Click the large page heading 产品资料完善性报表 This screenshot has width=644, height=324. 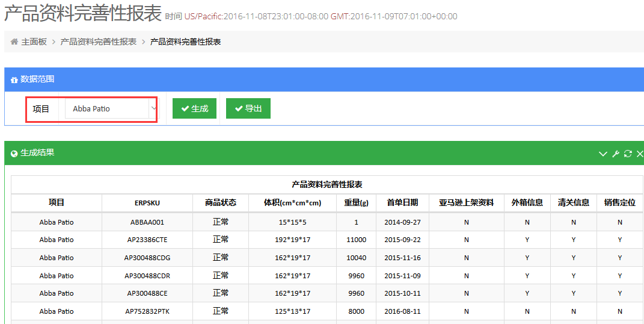tap(83, 14)
